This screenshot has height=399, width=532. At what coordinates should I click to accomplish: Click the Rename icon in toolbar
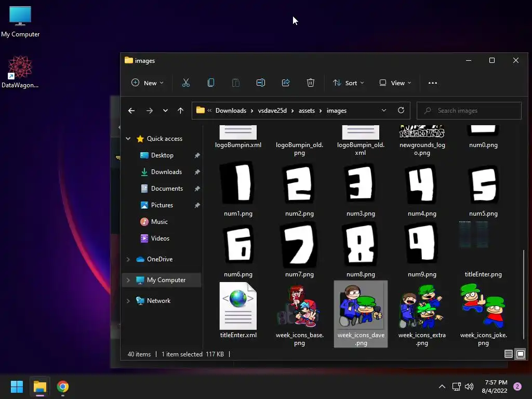261,83
